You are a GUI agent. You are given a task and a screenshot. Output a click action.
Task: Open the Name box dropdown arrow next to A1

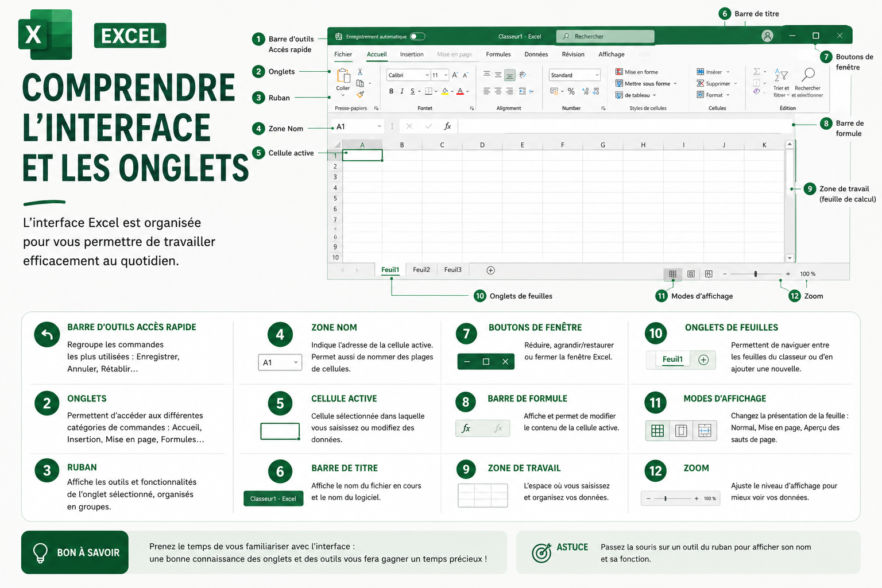(x=379, y=126)
